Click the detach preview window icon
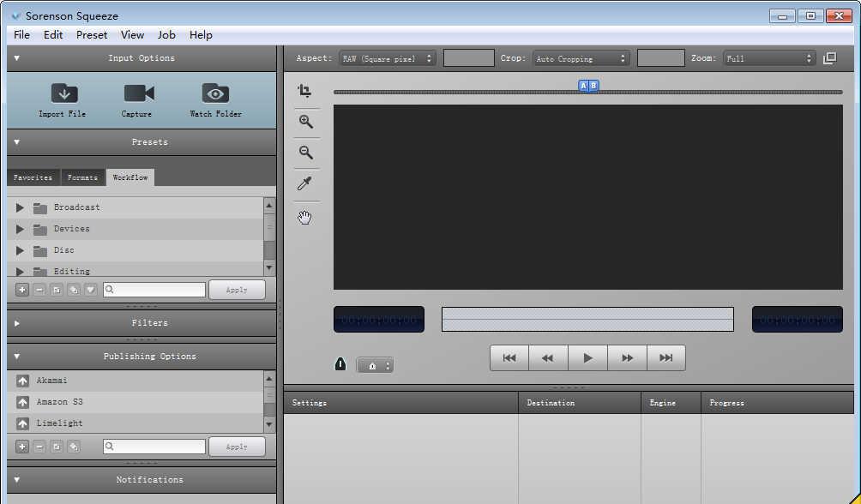This screenshot has height=504, width=861. pyautogui.click(x=830, y=58)
